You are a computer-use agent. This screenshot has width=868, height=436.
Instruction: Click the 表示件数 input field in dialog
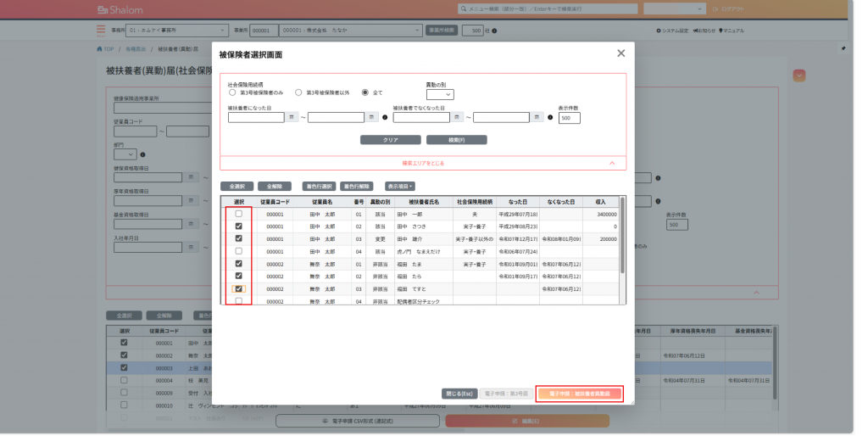coord(569,118)
